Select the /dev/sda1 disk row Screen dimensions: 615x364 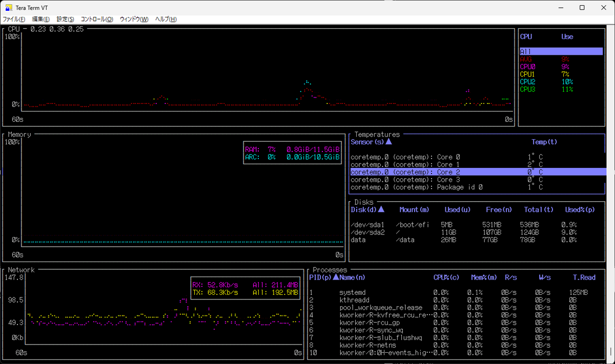point(478,225)
